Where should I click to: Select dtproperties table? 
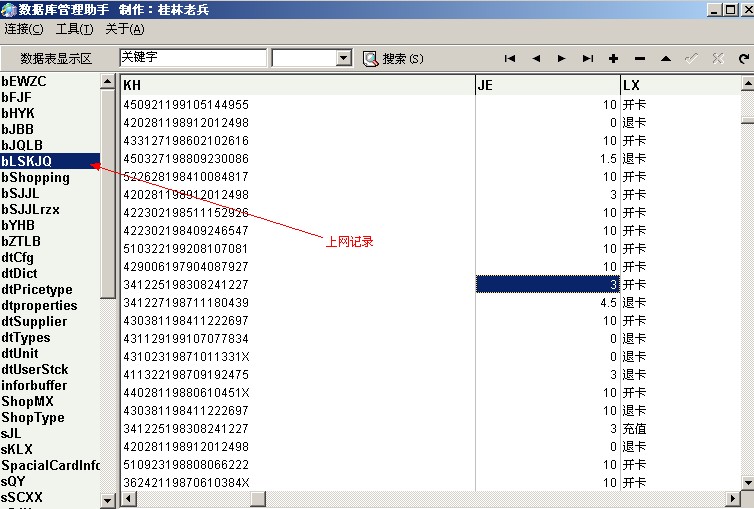click(39, 306)
